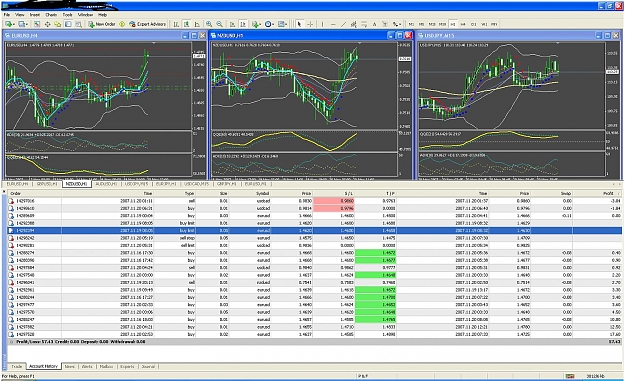The width and height of the screenshot is (625, 381).
Task: Switch to H1 timeframe button
Action: point(453,24)
